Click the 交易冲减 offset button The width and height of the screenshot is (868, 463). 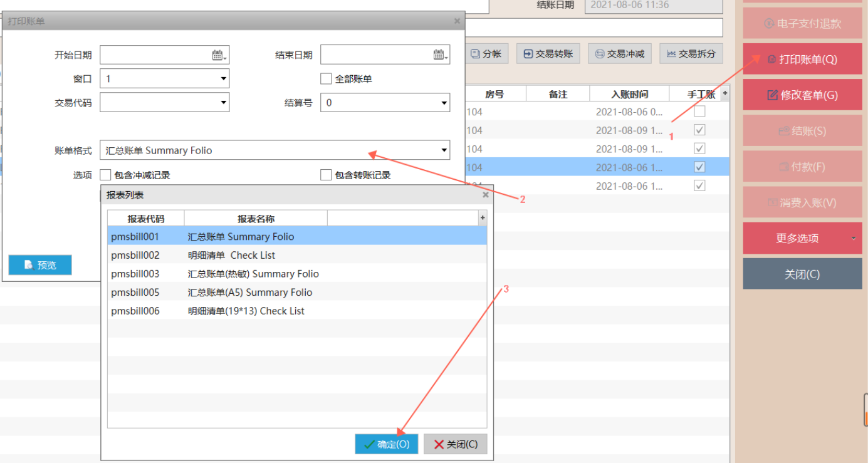pos(619,54)
